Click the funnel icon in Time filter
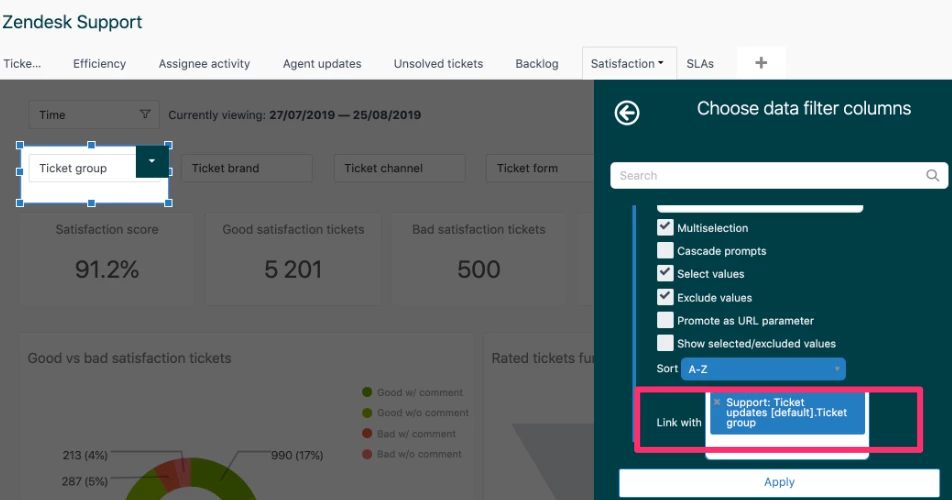The height and width of the screenshot is (500, 952). (144, 114)
